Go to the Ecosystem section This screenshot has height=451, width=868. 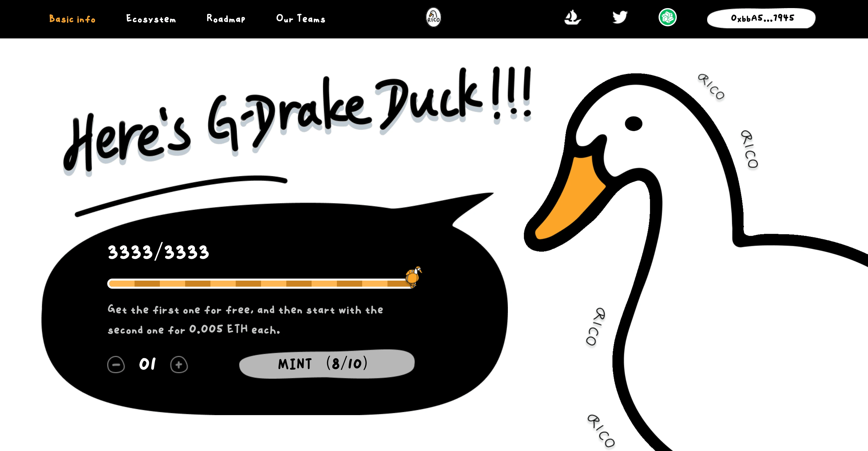[151, 19]
